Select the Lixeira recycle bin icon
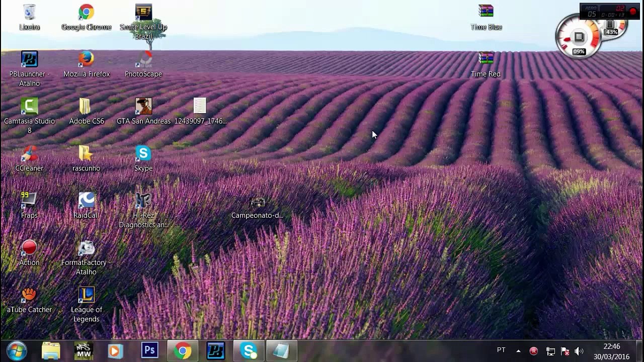644x362 pixels. (29, 18)
